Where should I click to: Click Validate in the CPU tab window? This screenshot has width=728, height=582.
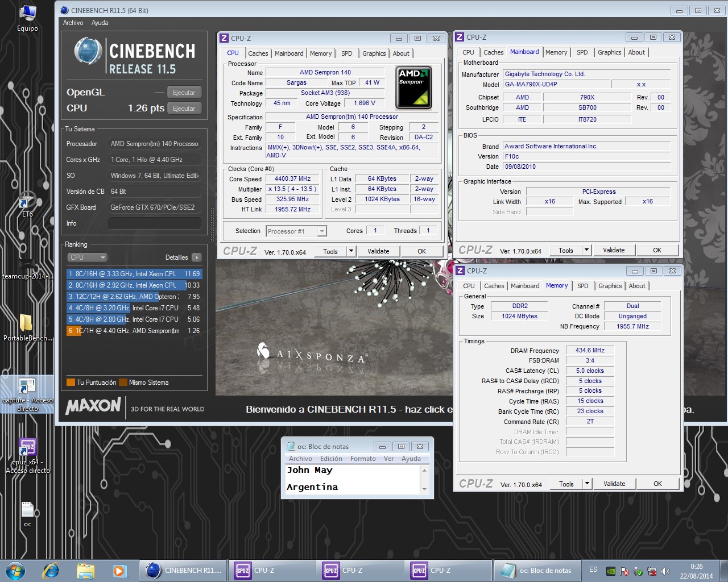coord(378,251)
